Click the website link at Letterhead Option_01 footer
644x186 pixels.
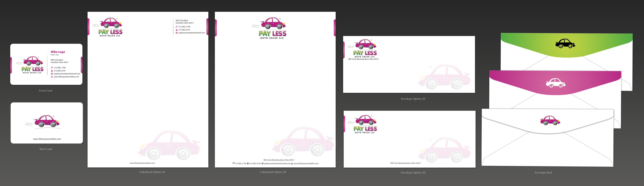tap(142, 163)
